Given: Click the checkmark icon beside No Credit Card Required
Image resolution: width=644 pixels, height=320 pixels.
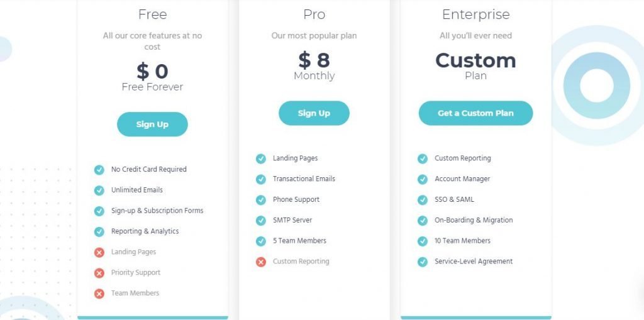Looking at the screenshot, I should click(99, 170).
